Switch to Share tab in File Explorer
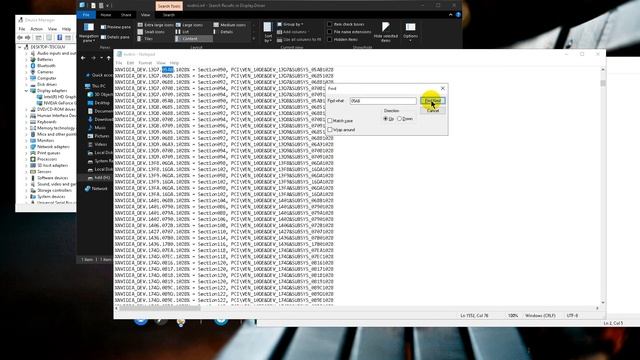Image resolution: width=640 pixels, height=360 pixels. [x=126, y=15]
